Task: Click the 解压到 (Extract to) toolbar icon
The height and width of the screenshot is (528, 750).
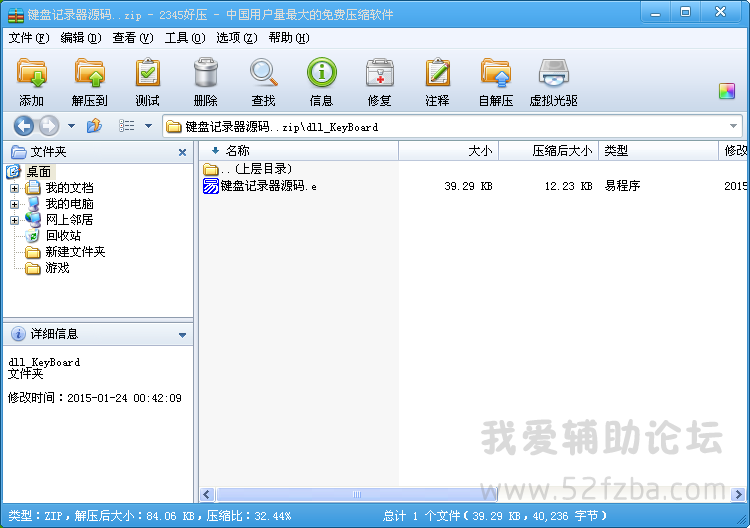Action: click(89, 73)
